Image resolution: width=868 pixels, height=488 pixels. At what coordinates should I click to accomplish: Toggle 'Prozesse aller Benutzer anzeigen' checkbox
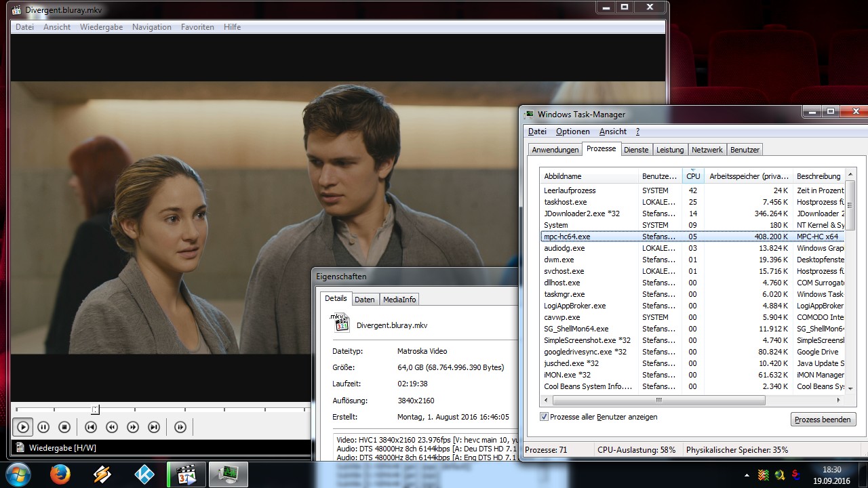tap(544, 417)
